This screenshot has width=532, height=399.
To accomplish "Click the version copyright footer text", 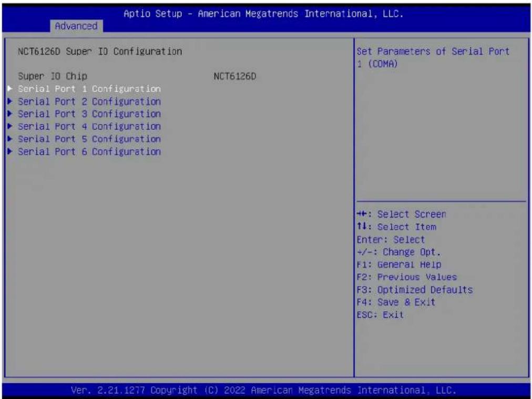I will [263, 390].
